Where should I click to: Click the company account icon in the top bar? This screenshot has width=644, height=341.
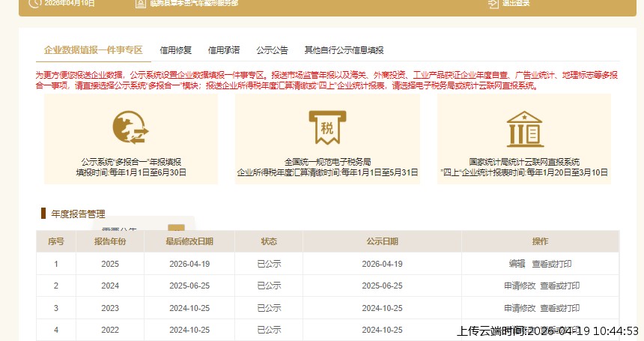141,3
